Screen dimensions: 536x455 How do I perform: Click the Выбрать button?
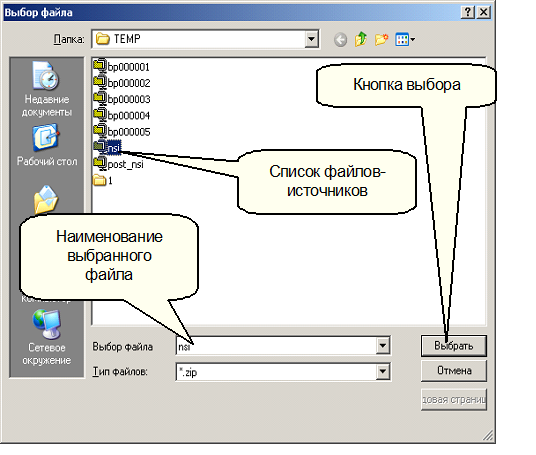coord(454,346)
